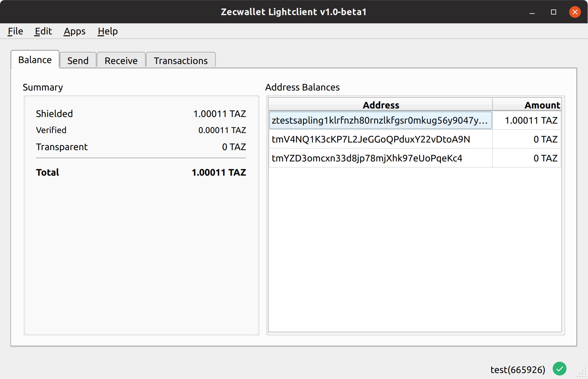Minimize the Zecwallet window

click(x=532, y=12)
